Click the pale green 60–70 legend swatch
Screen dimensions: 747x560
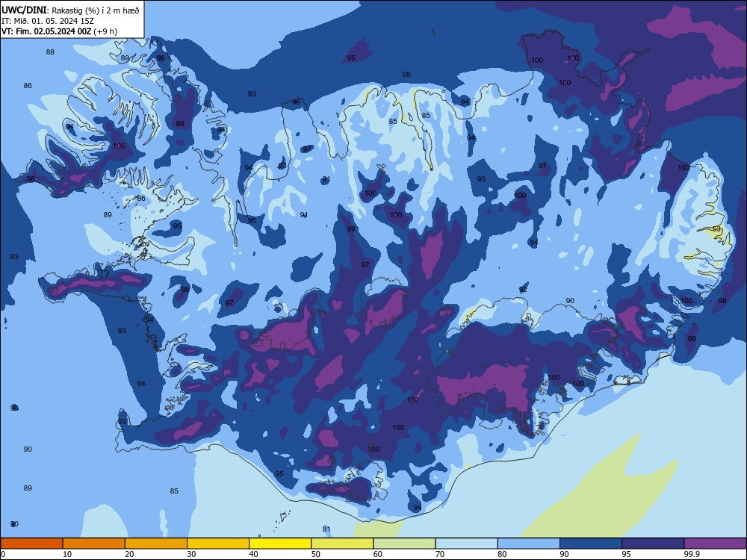pos(404,544)
